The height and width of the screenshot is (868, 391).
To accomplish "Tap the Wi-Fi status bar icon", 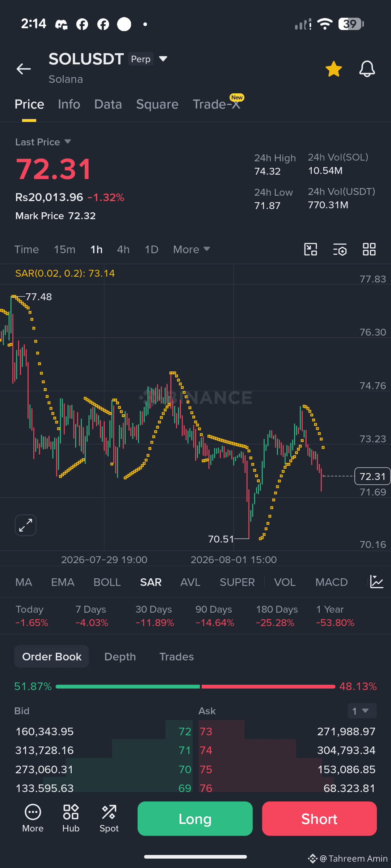I will pyautogui.click(x=325, y=24).
